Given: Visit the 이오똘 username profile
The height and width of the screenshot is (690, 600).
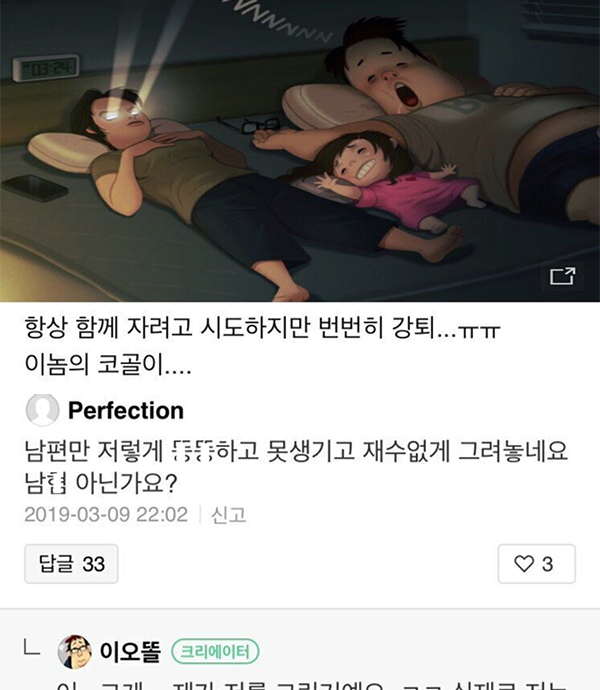Looking at the screenshot, I should click(130, 652).
